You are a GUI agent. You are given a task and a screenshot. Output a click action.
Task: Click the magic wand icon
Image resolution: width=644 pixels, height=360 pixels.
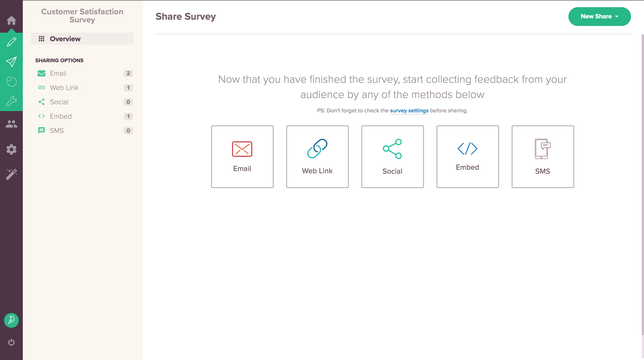pyautogui.click(x=11, y=174)
